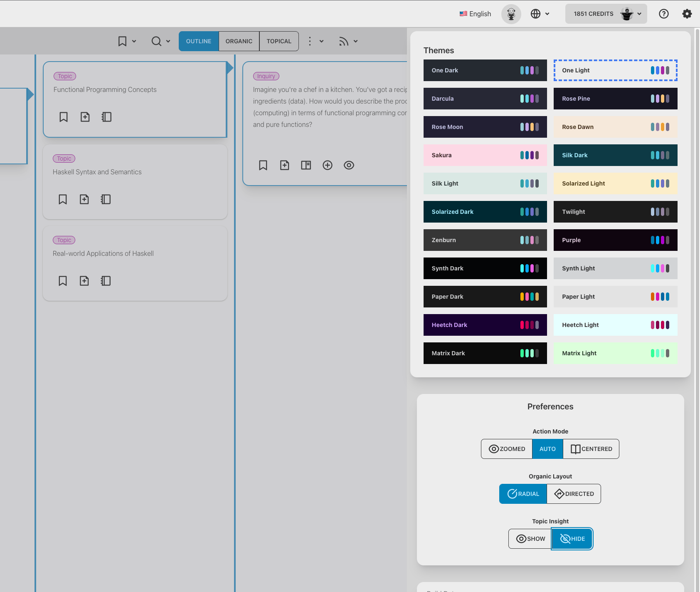Viewport: 700px width, 592px height.
Task: Apply the Solarized Dark theme swatch
Action: coord(485,212)
